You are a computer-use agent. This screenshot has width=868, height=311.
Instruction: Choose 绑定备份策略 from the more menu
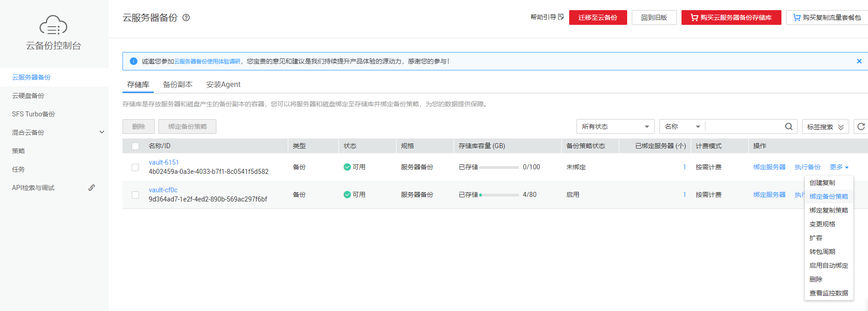(829, 196)
